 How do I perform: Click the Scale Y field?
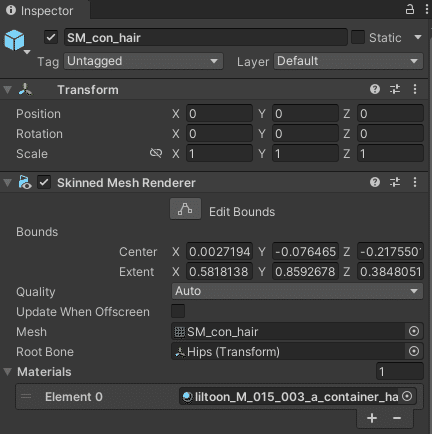click(305, 154)
